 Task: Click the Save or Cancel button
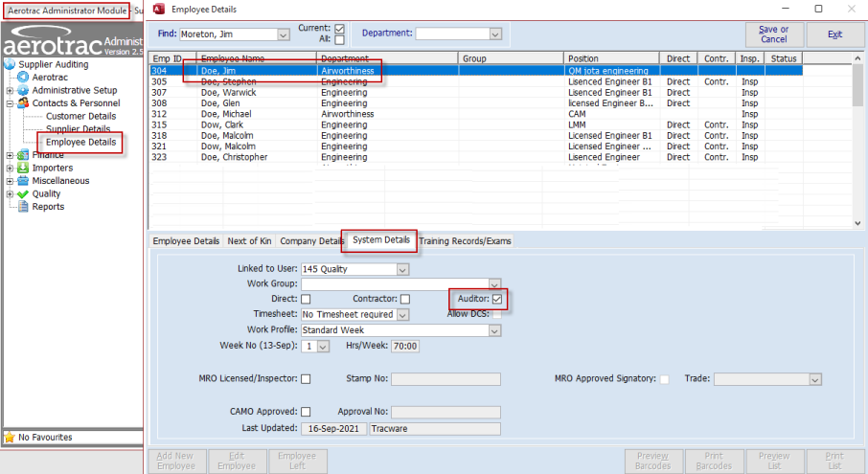click(x=773, y=34)
